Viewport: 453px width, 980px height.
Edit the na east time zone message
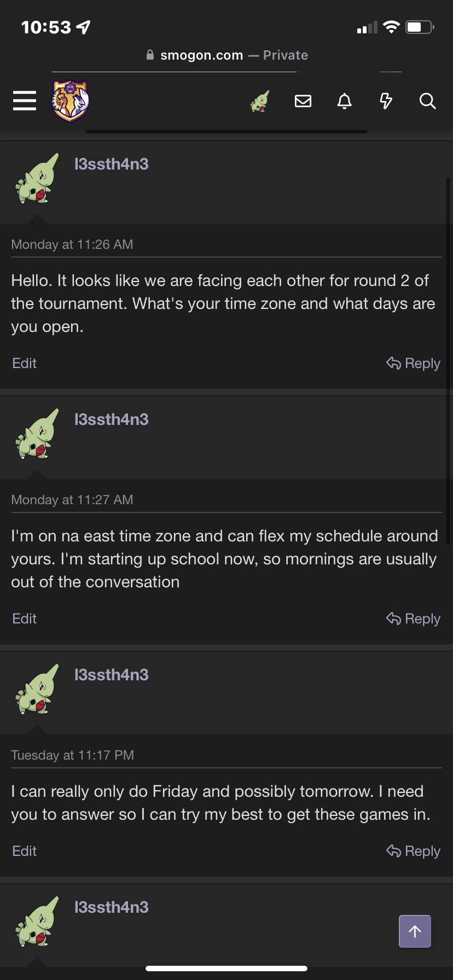(x=25, y=619)
